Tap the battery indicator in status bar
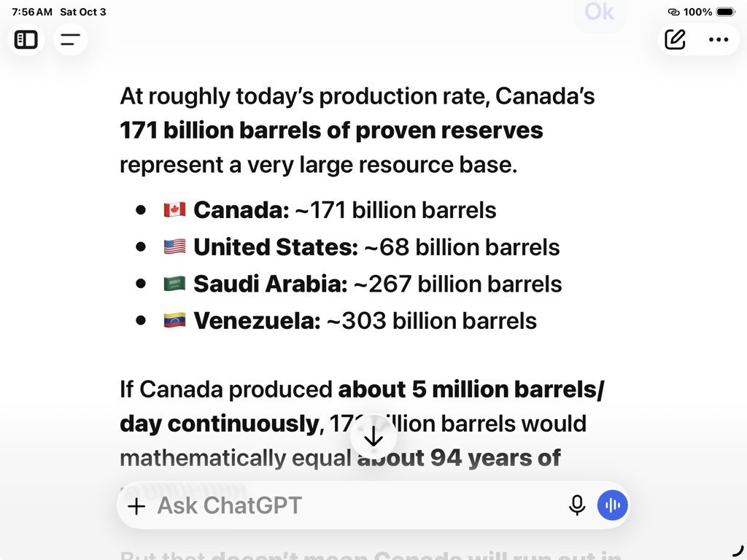Viewport: 747px width, 560px height. (726, 12)
